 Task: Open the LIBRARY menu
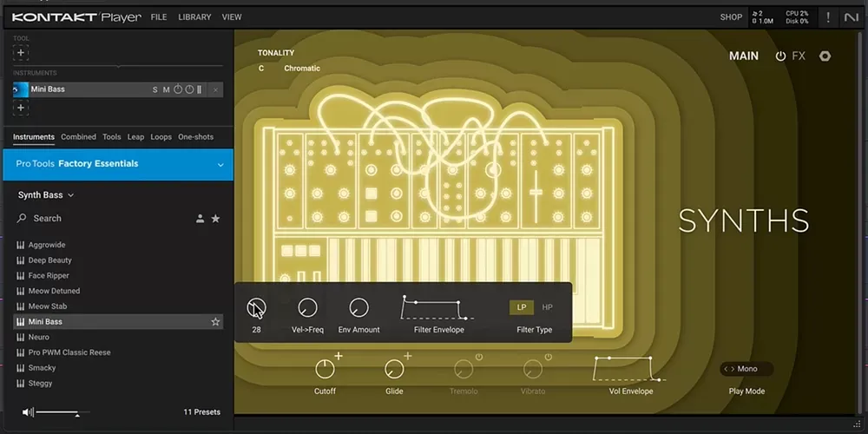[x=194, y=17]
